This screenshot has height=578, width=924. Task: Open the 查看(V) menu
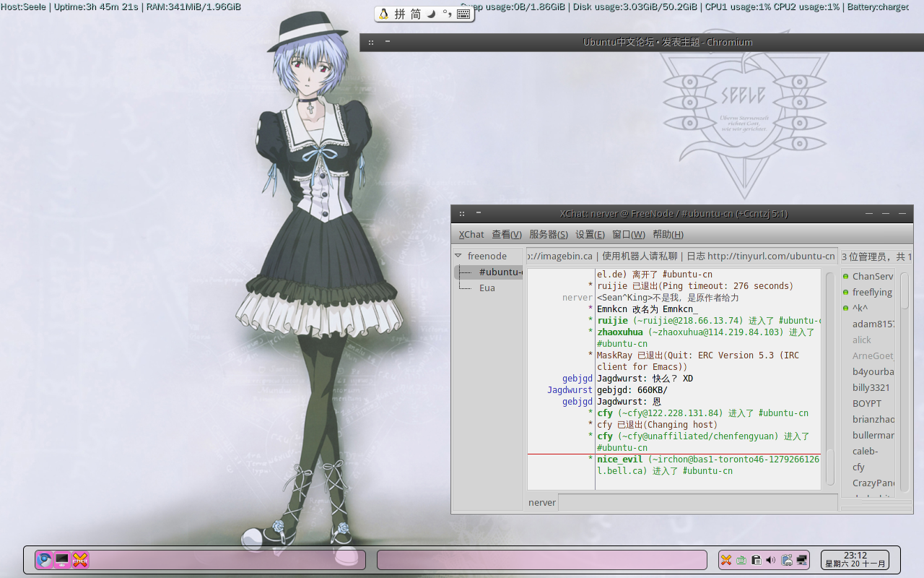click(507, 234)
